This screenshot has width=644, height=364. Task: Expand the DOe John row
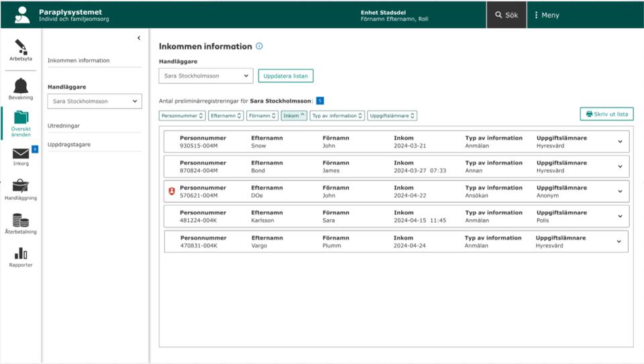tap(620, 191)
